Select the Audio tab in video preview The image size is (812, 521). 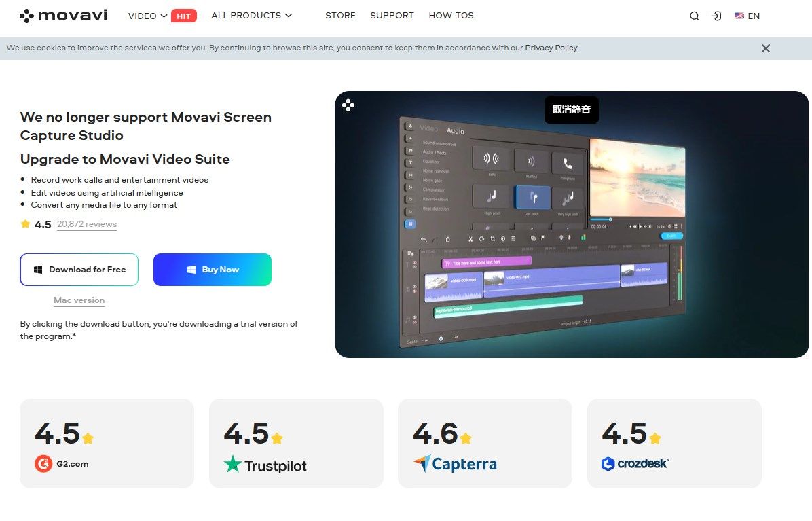click(455, 131)
